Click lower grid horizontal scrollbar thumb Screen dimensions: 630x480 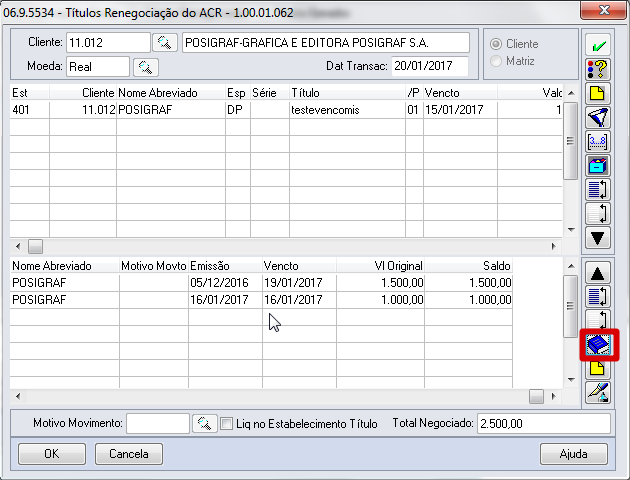(536, 396)
